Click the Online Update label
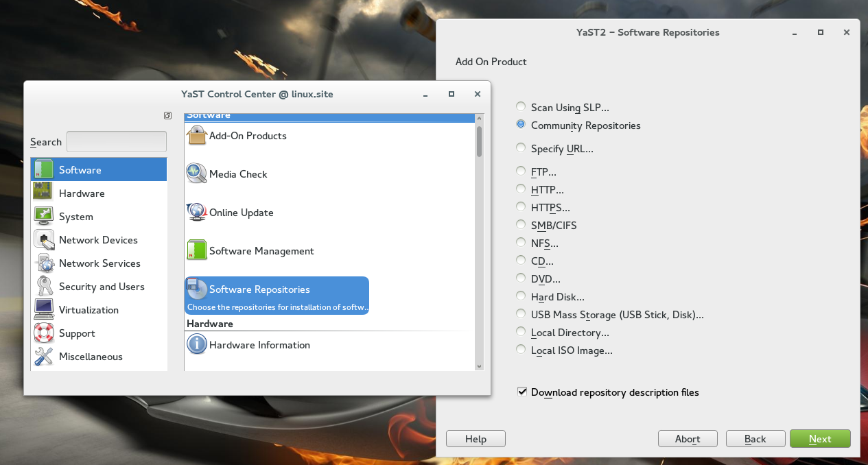This screenshot has height=465, width=868. [242, 213]
